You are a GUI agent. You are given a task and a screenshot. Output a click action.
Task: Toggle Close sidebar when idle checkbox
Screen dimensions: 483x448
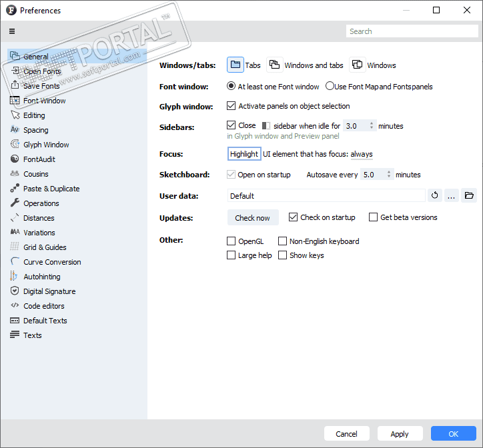tap(231, 125)
